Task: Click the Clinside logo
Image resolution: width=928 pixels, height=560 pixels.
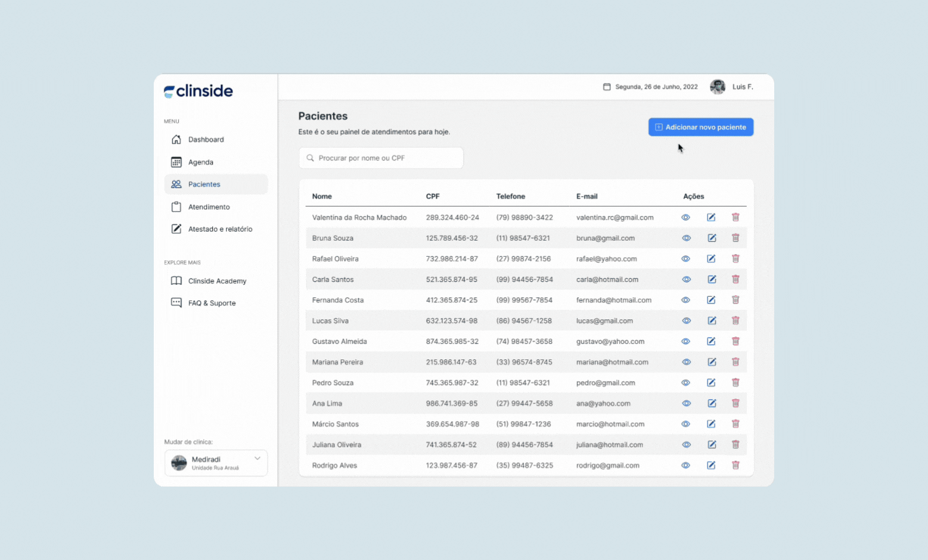Action: tap(197, 91)
